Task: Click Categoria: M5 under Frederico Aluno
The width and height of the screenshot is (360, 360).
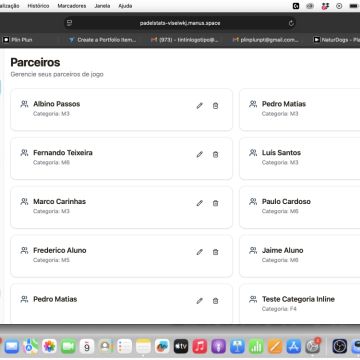Action: [x=51, y=260]
